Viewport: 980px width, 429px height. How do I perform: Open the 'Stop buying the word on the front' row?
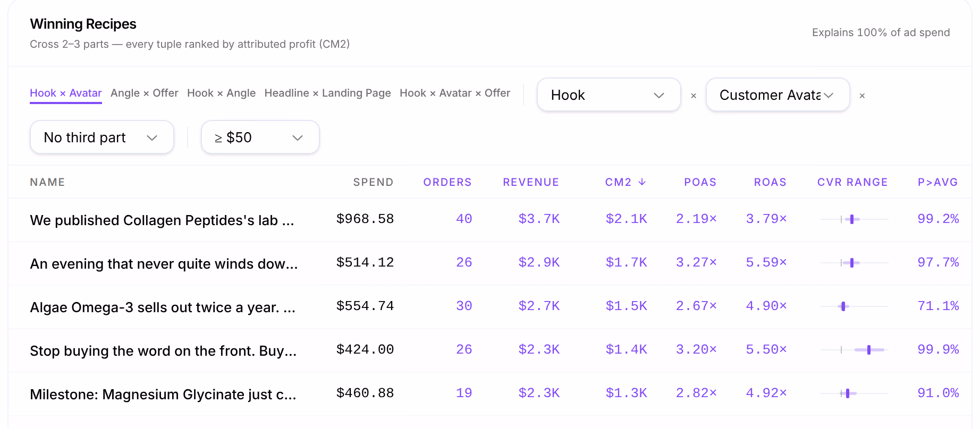click(490, 350)
